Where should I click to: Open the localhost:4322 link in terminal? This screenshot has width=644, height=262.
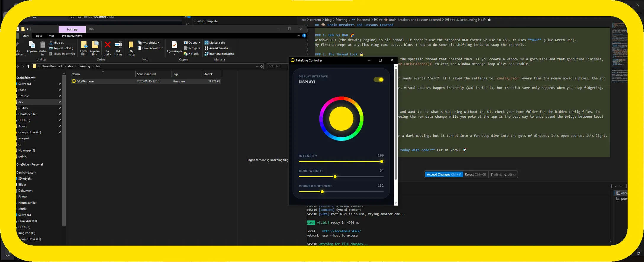(x=341, y=231)
